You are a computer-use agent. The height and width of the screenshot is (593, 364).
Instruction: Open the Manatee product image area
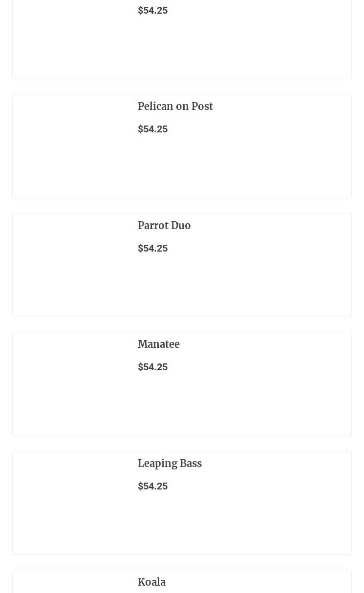(x=71, y=384)
